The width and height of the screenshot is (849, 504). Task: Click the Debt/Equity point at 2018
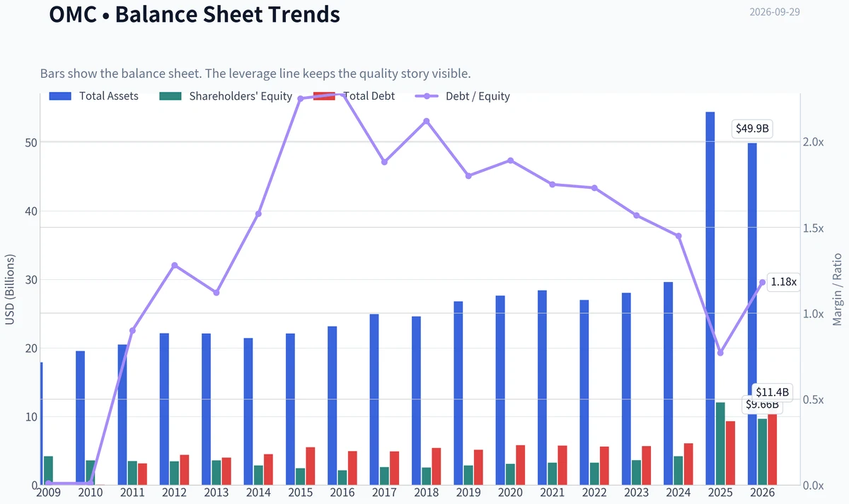[x=427, y=121]
